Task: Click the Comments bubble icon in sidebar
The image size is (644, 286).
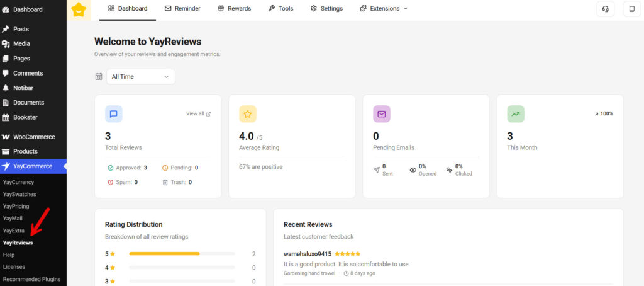Action: click(x=6, y=73)
